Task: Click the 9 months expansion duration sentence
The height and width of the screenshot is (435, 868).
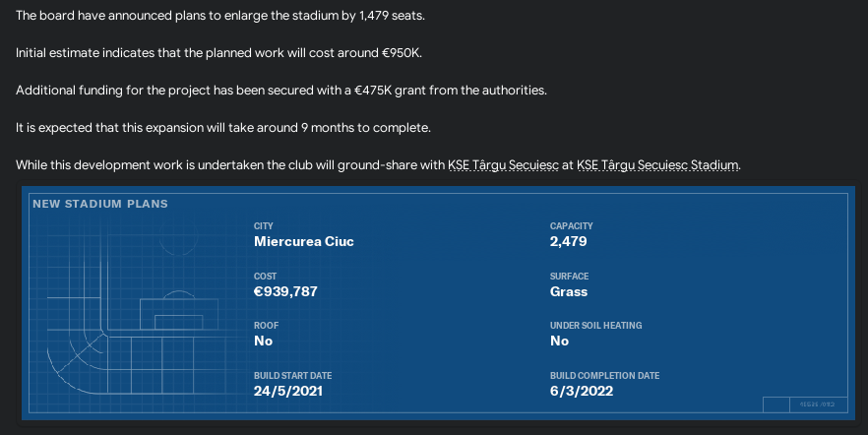Action: point(223,127)
